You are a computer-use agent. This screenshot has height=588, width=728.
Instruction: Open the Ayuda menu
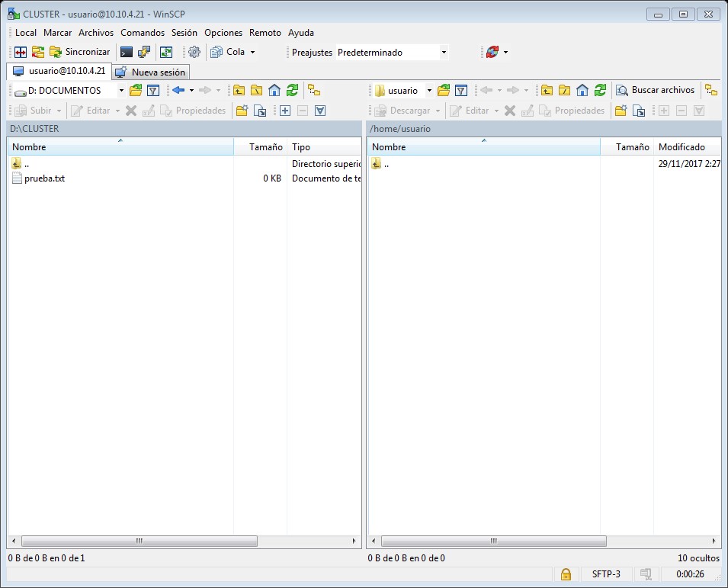(x=301, y=33)
